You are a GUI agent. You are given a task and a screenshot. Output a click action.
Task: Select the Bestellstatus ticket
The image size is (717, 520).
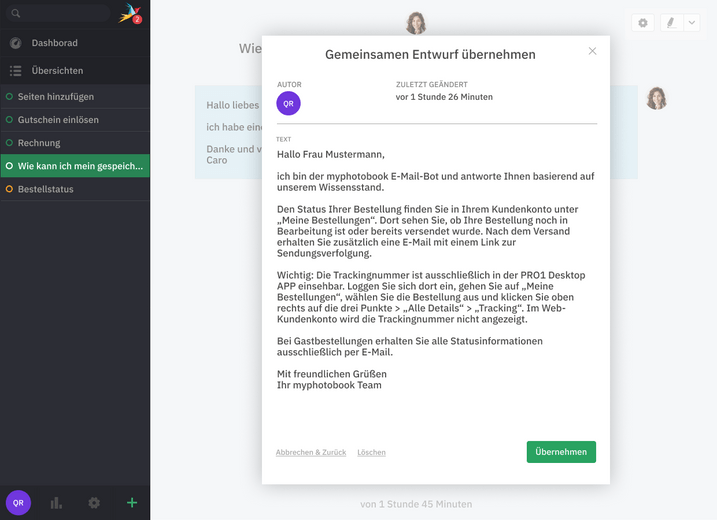click(75, 189)
